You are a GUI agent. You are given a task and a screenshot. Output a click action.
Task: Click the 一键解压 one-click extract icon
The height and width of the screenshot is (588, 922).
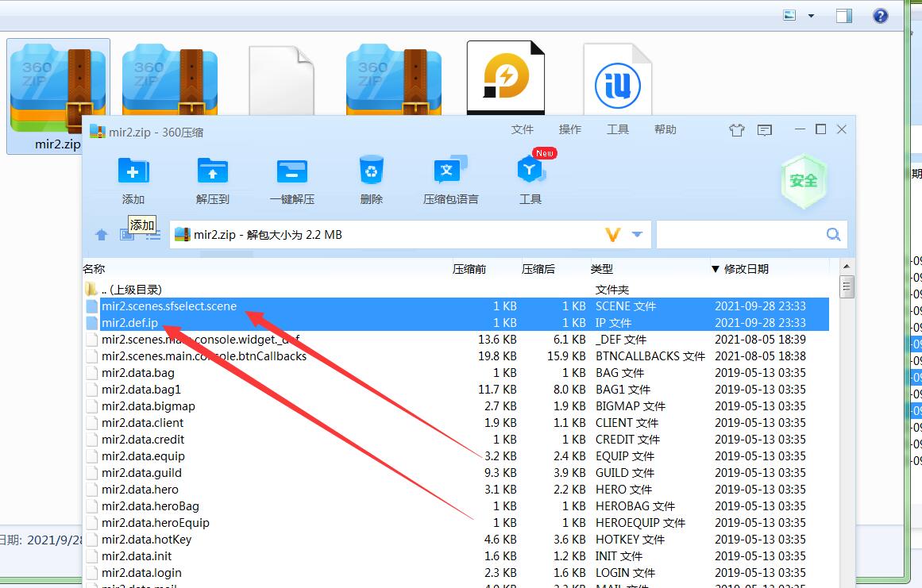291,171
